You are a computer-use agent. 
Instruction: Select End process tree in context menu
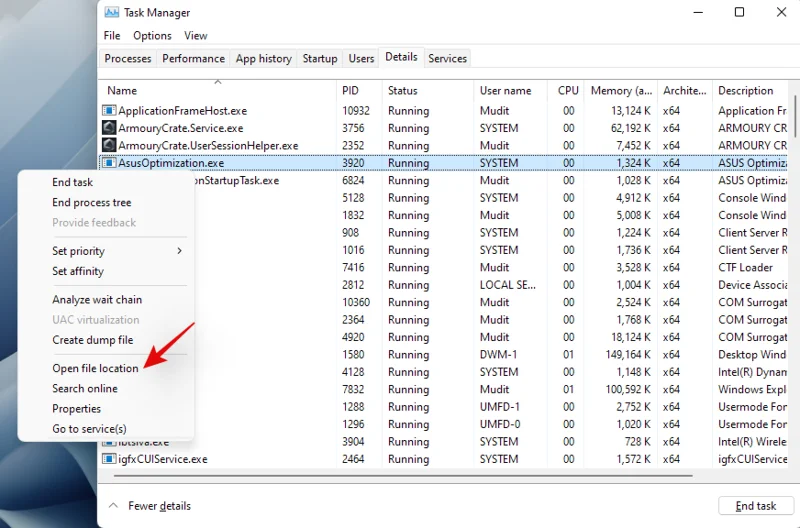pos(91,203)
